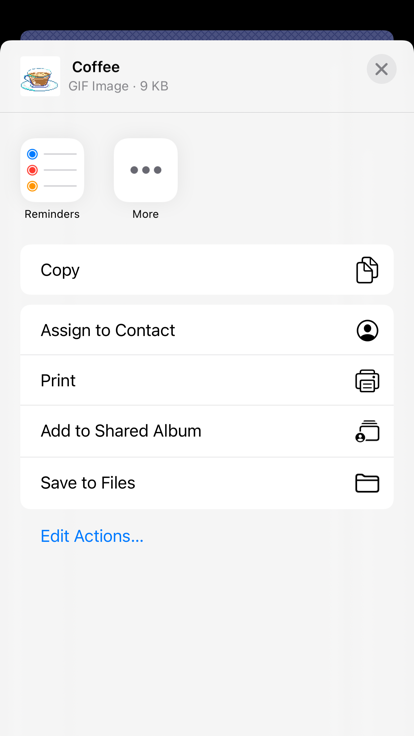Select the Print action
The height and width of the screenshot is (736, 414).
pyautogui.click(x=207, y=381)
